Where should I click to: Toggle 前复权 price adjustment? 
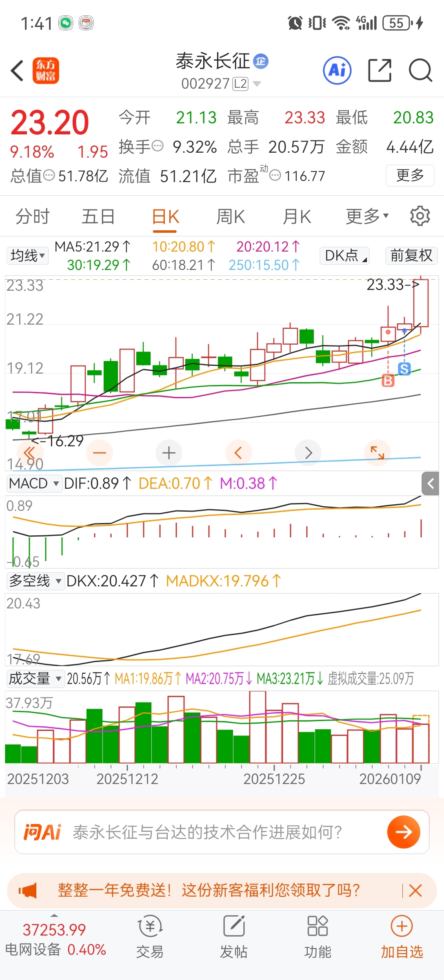tap(411, 255)
